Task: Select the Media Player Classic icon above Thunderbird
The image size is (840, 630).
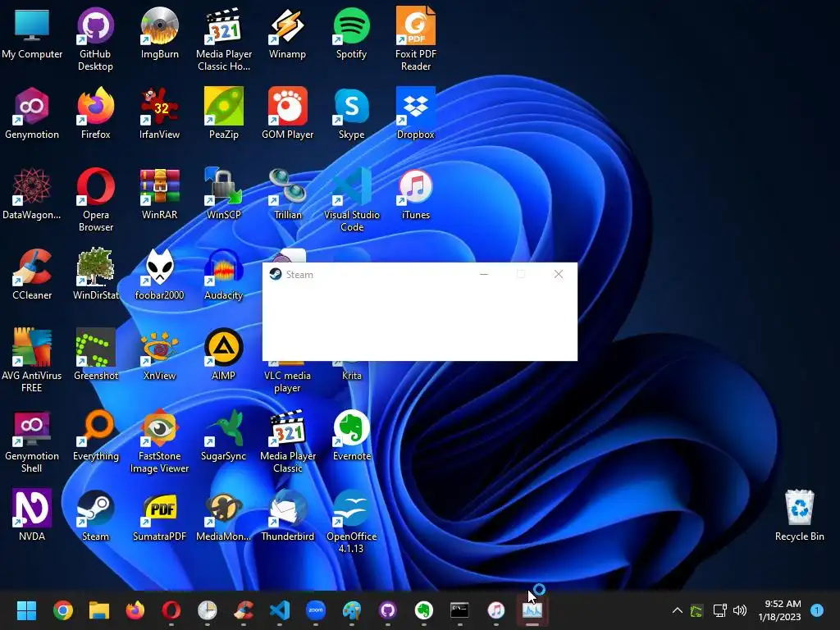Action: tap(287, 441)
